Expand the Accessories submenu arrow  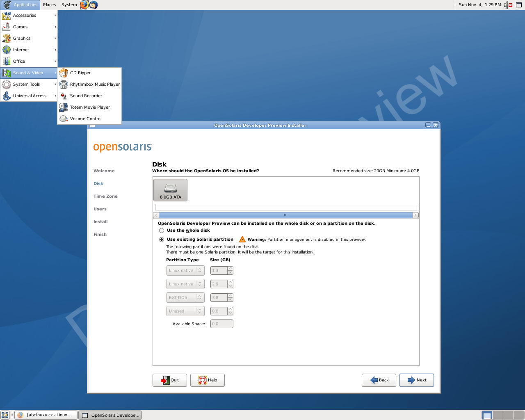(55, 16)
